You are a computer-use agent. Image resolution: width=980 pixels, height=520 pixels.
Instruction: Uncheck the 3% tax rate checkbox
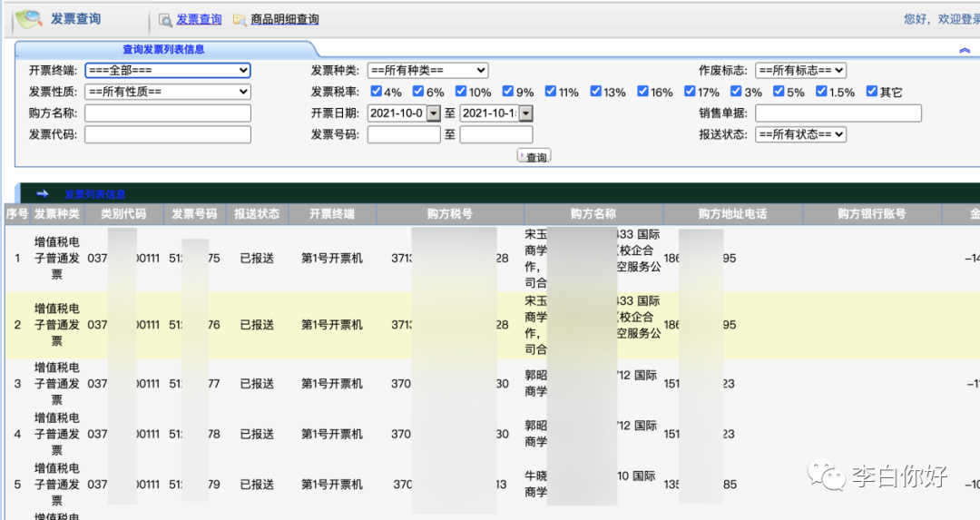point(736,92)
